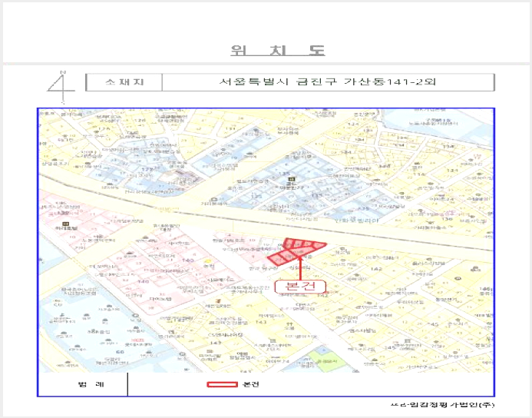The height and width of the screenshot is (418, 532).
Task: Click the appraisal firm name in footer
Action: point(443,404)
